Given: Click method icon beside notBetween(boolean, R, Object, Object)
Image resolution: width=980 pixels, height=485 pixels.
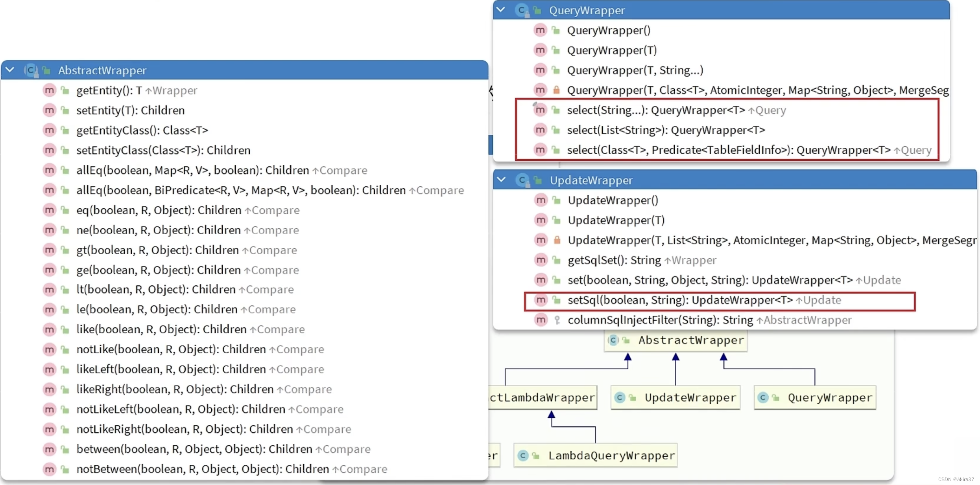Looking at the screenshot, I should [x=50, y=469].
